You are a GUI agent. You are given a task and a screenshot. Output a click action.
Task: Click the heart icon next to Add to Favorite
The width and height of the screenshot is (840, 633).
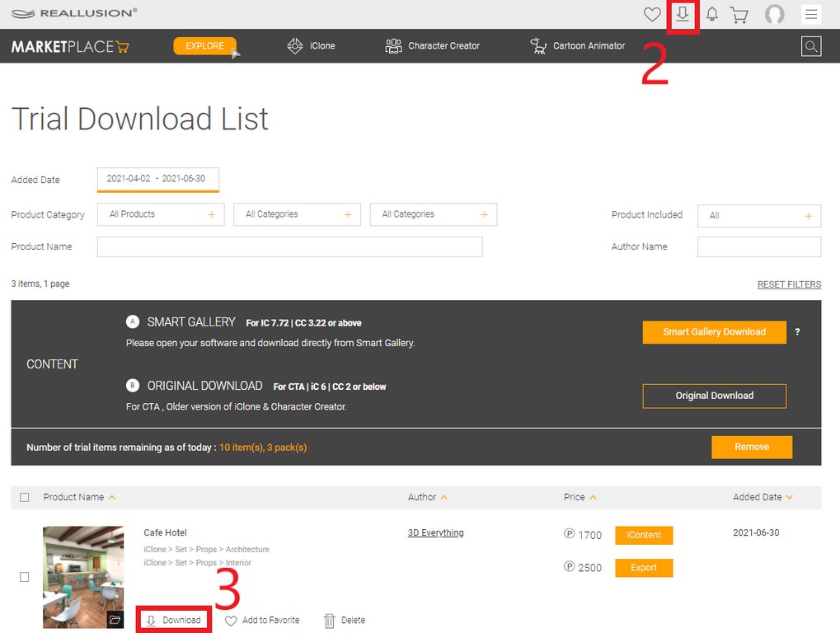click(x=231, y=621)
